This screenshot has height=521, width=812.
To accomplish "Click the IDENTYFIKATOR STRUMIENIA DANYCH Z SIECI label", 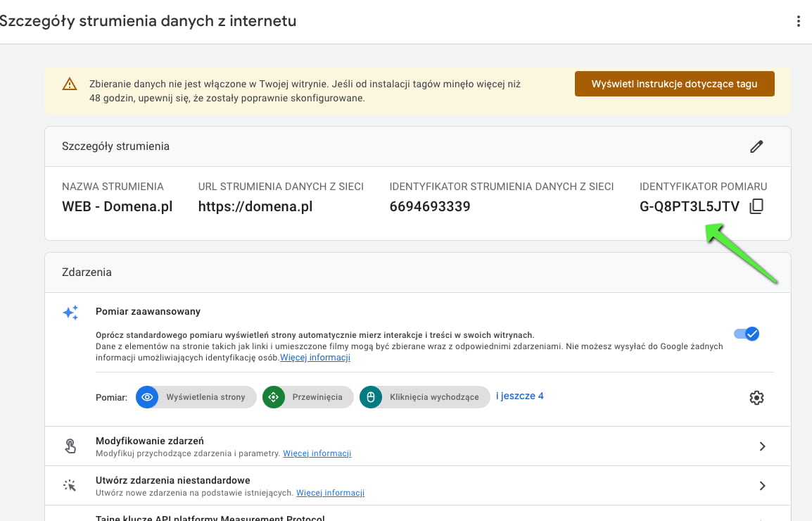I will (501, 187).
